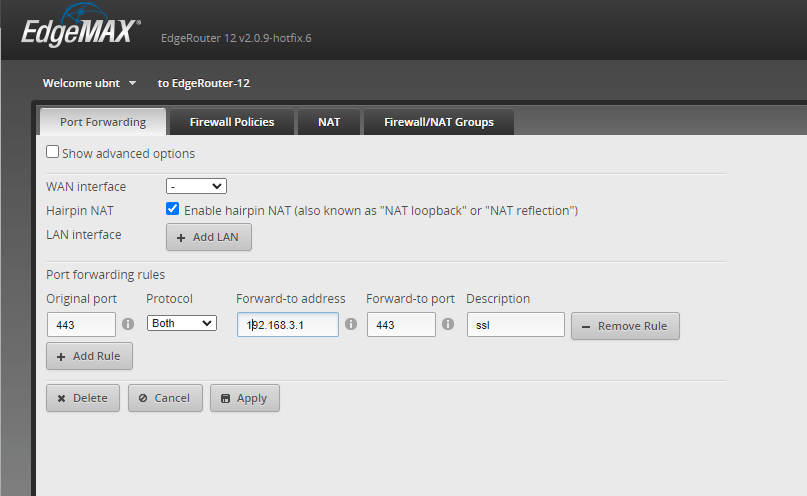Click the Add Rule button

pyautogui.click(x=89, y=356)
